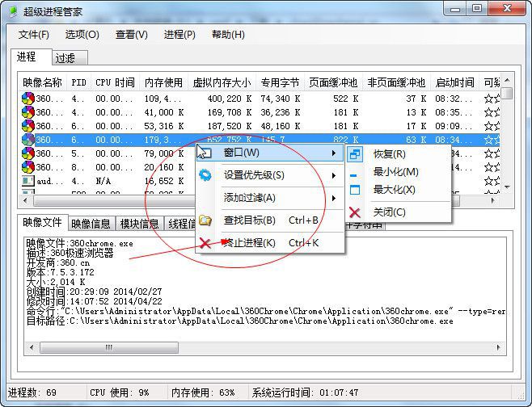Screen dimensions: 532x407
Task: Click the 描述:360极速浏览器 line
Action: point(70,253)
